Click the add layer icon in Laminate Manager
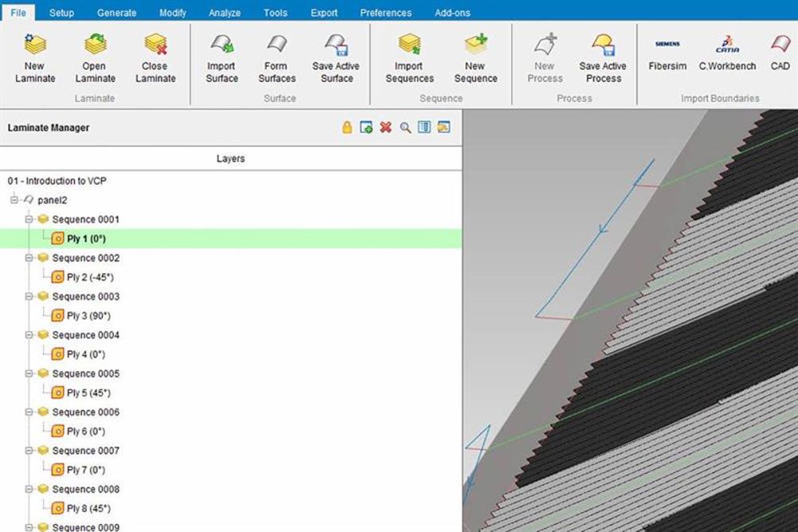Viewport: 798px width, 532px height. 366,127
